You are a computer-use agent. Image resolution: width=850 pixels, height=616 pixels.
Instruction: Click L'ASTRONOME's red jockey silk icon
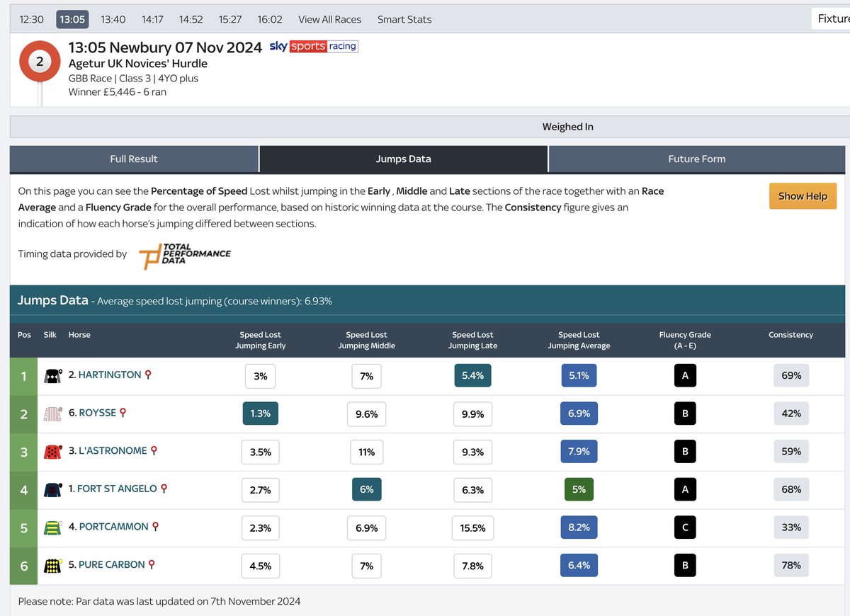click(x=52, y=452)
